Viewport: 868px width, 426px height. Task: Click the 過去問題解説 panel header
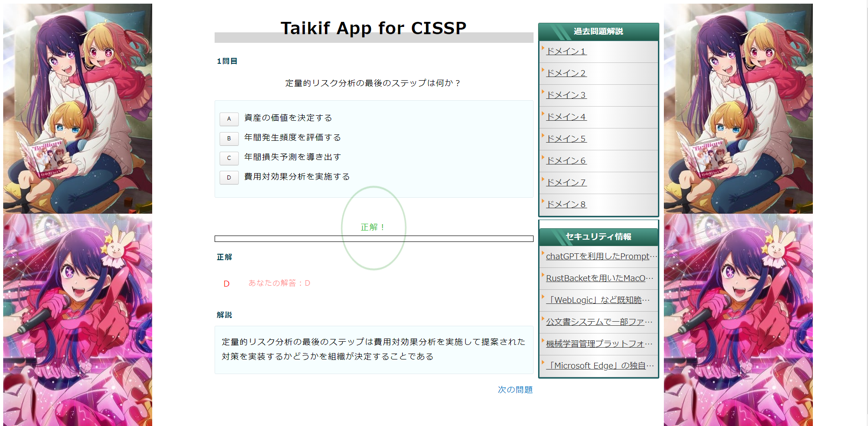(x=598, y=31)
